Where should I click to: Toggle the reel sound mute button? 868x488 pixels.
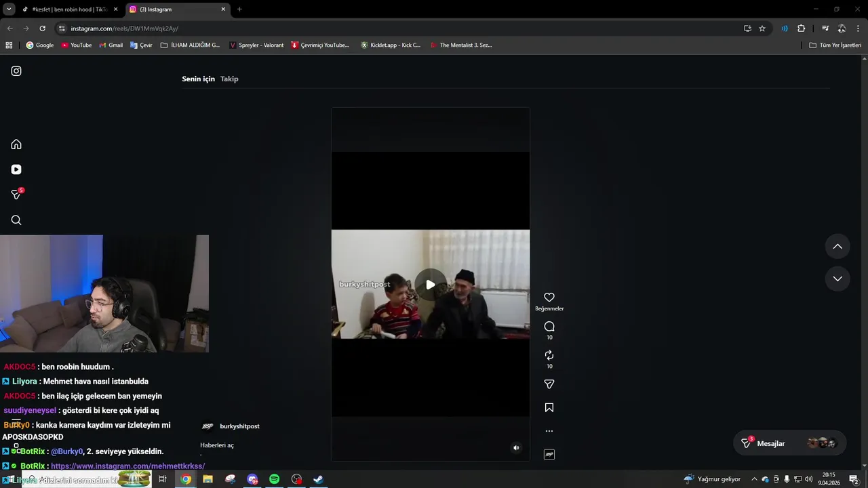[516, 447]
